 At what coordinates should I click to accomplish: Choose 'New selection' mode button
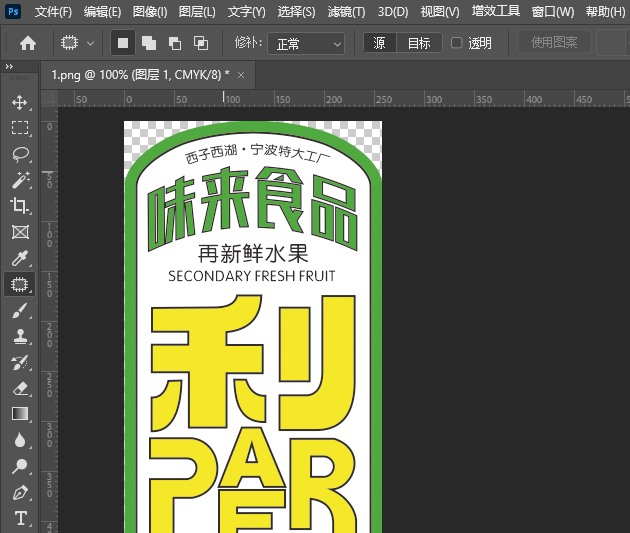[x=122, y=43]
